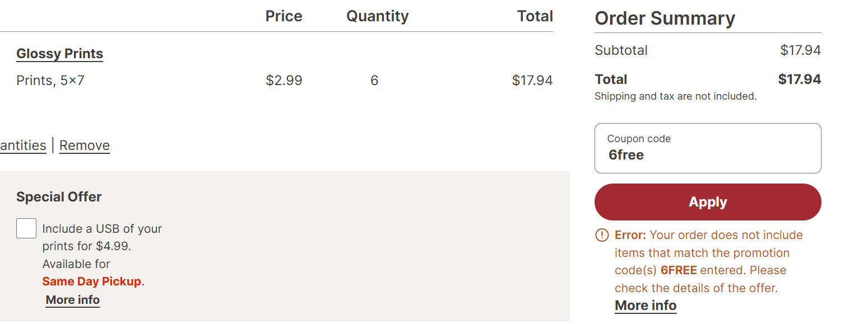Click the Same Day Pickup red text

pos(92,281)
